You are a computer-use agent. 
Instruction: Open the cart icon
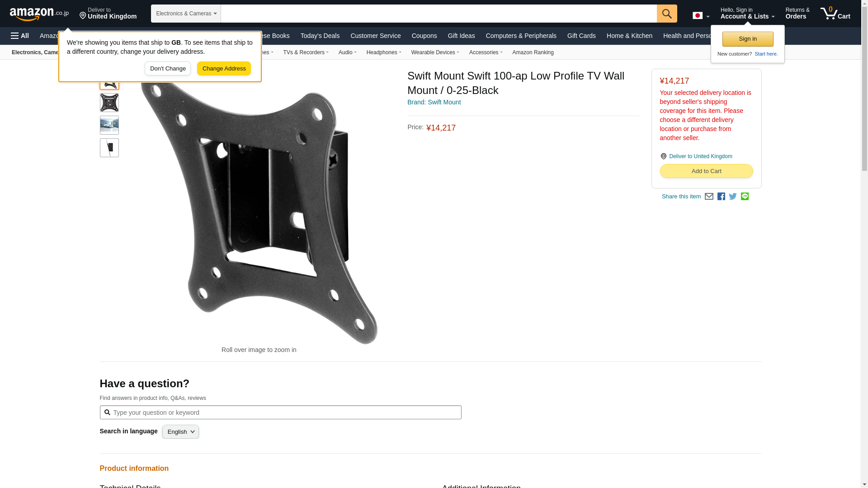tap(835, 14)
